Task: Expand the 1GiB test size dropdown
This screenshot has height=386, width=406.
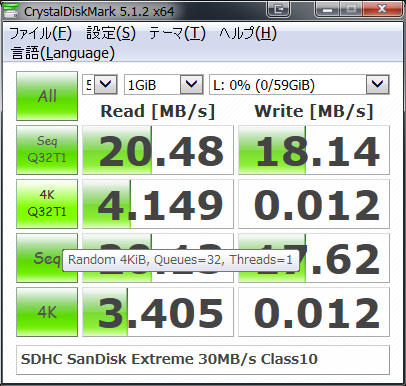Action: [192, 85]
